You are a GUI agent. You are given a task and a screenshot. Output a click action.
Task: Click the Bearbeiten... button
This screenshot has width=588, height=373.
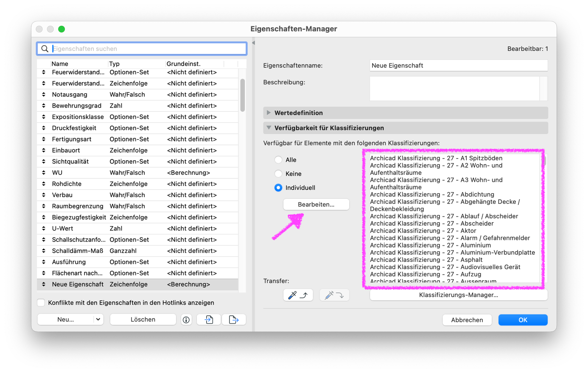coord(316,204)
